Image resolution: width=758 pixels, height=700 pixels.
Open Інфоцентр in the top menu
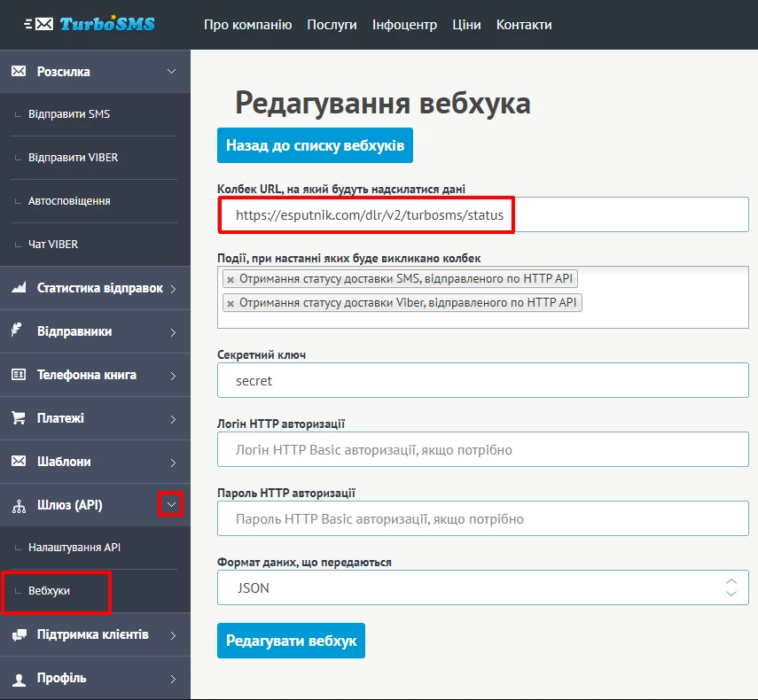pos(404,25)
